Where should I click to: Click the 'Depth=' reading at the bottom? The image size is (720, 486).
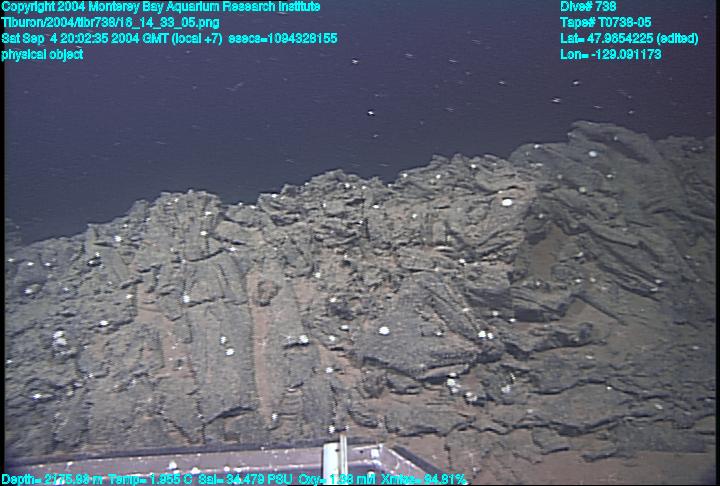52,480
